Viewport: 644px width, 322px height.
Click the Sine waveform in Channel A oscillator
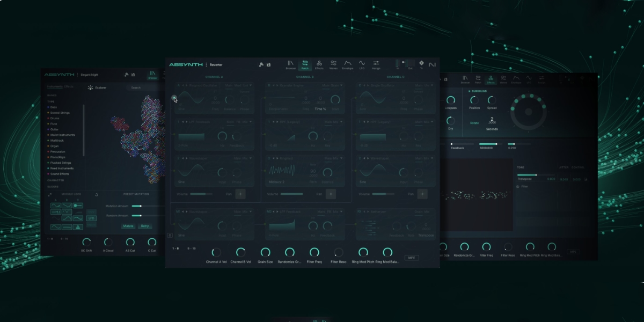coord(192,97)
